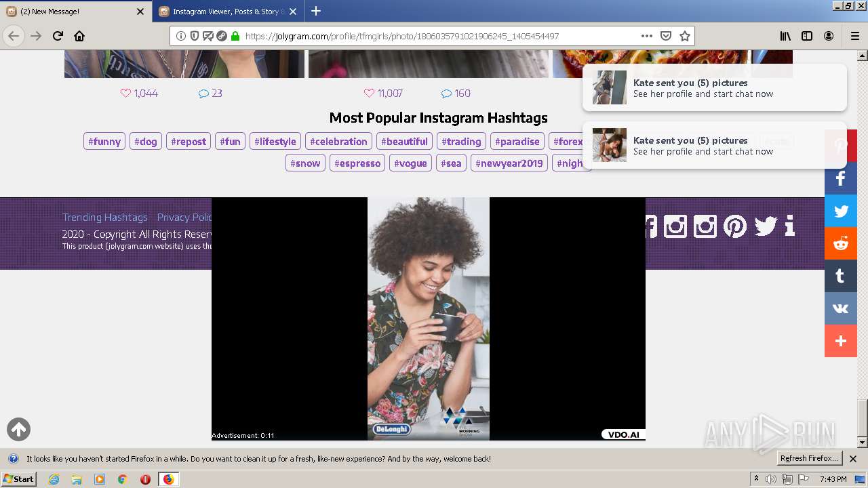The height and width of the screenshot is (488, 868).
Task: Bookmark this page with the star
Action: coord(685,36)
